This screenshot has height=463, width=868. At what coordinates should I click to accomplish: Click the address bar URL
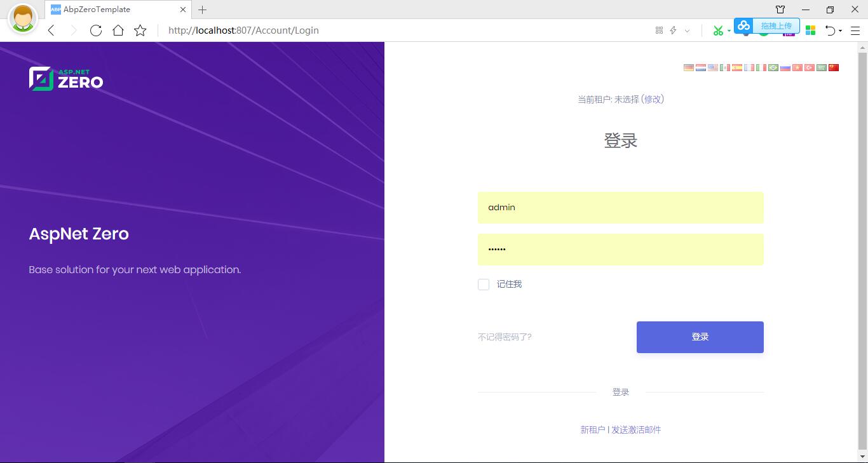click(243, 30)
